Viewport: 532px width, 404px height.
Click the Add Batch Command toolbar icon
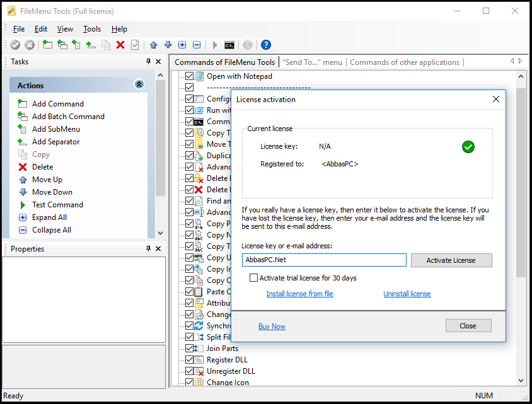[62, 45]
